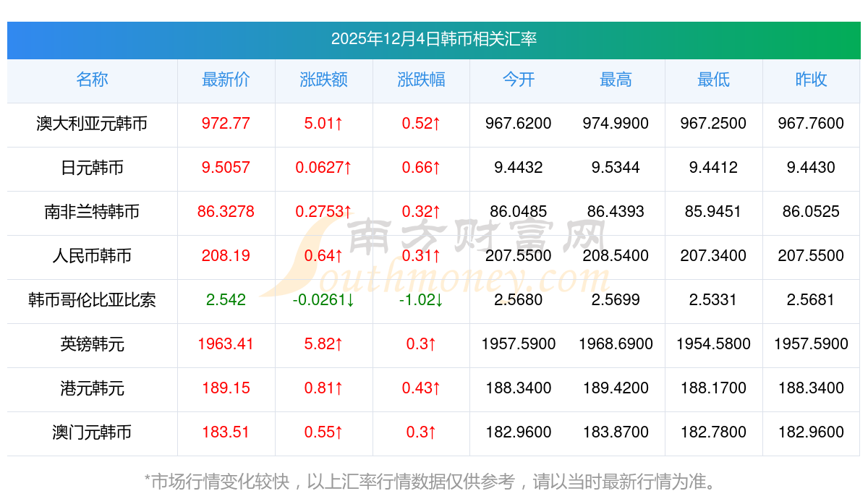Click the 澳门元韩币 row name

pos(92,432)
